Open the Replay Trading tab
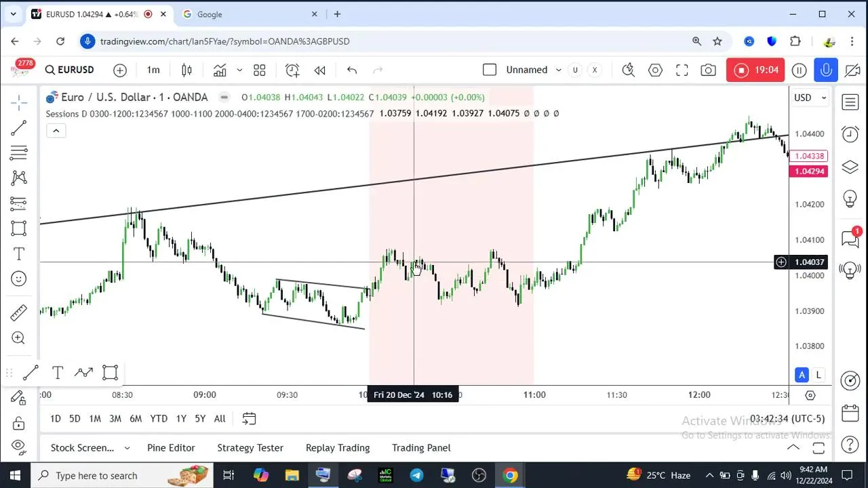 tap(338, 447)
